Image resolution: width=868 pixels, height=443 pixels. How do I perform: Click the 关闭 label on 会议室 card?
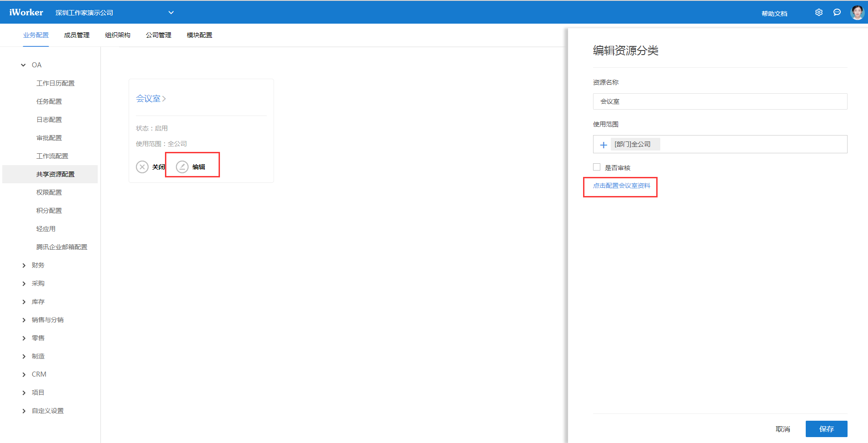tap(159, 167)
